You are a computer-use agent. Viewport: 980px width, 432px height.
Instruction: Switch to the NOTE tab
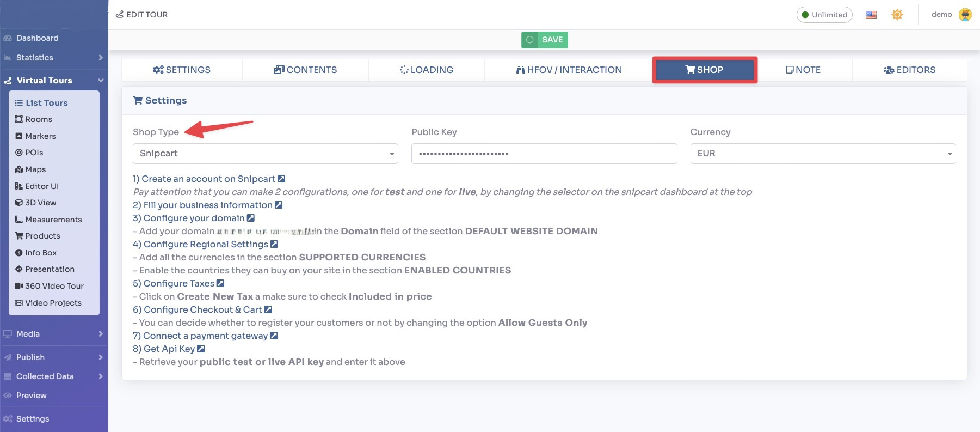(803, 70)
